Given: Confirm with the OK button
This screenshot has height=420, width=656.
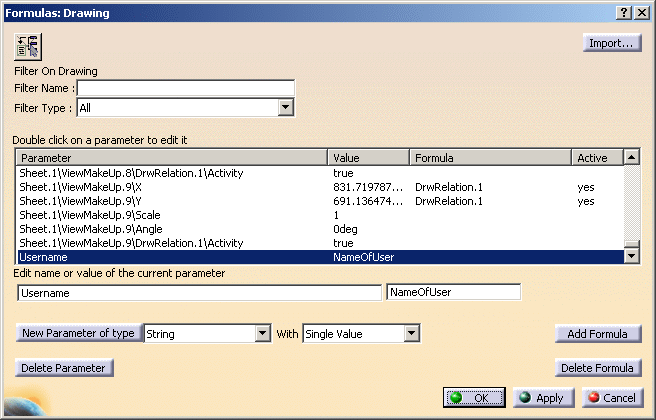Looking at the screenshot, I should [x=475, y=398].
